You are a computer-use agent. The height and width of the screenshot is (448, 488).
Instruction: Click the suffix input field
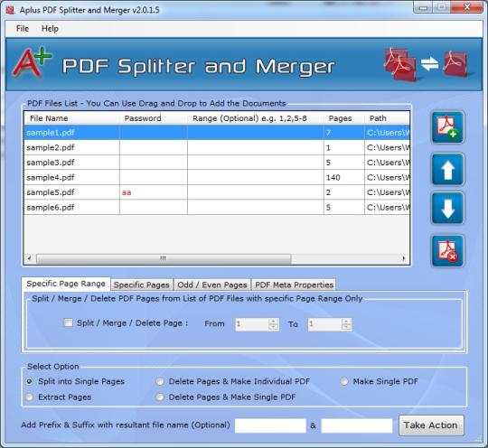coord(357,425)
